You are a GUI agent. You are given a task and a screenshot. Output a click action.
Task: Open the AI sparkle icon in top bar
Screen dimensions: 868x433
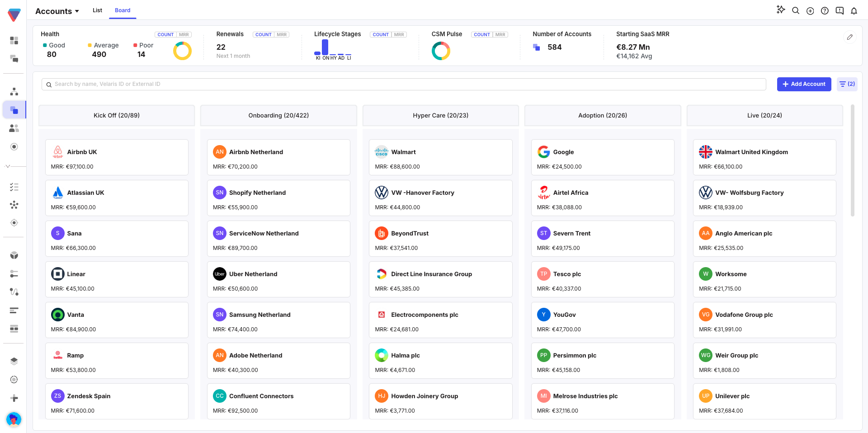pos(781,10)
